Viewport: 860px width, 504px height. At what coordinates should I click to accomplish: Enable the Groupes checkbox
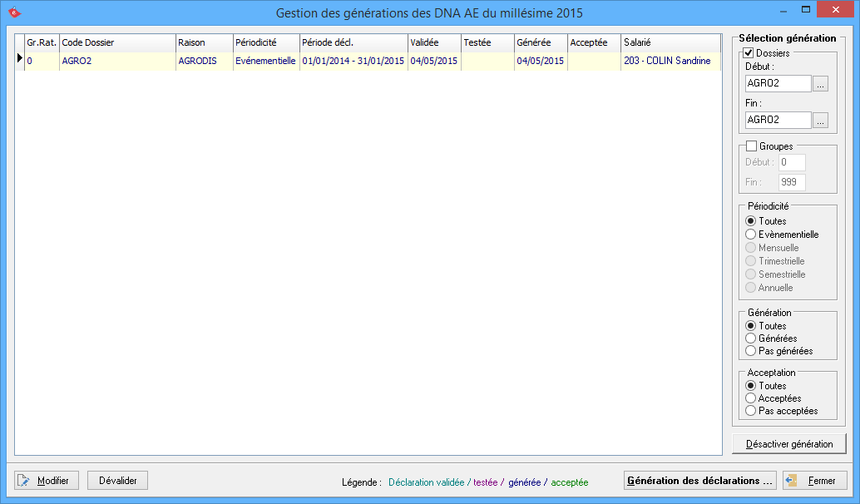[751, 146]
